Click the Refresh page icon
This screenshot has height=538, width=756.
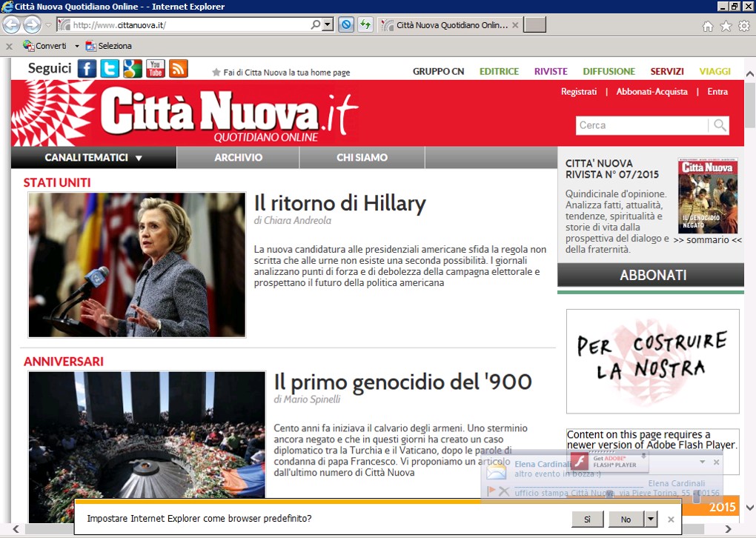click(365, 25)
